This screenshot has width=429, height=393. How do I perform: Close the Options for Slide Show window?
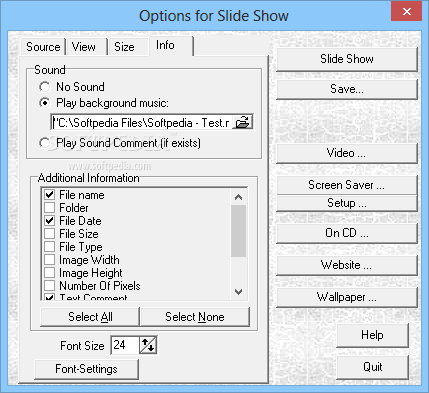(407, 11)
